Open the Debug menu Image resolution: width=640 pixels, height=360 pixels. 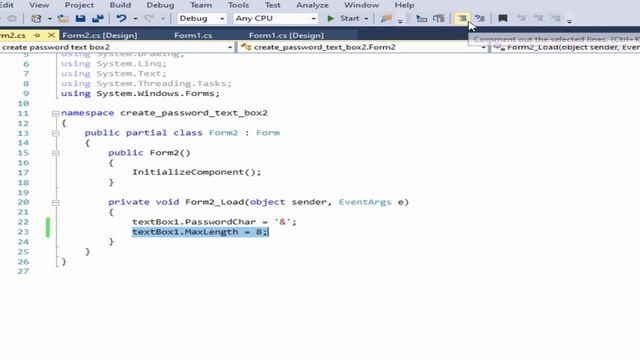[160, 5]
